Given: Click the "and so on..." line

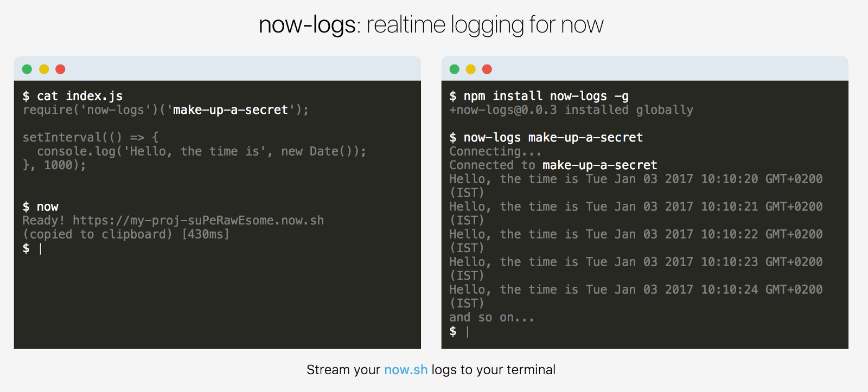Looking at the screenshot, I should [x=492, y=317].
